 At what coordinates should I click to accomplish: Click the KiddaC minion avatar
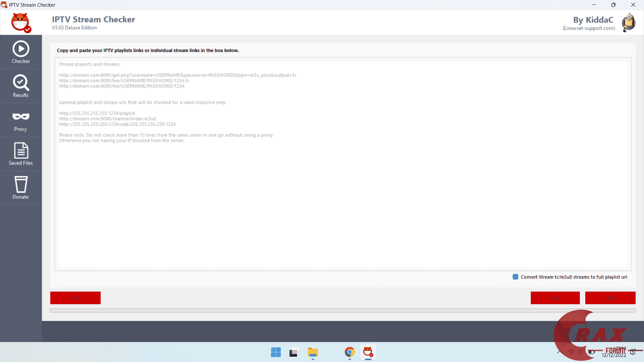point(628,23)
